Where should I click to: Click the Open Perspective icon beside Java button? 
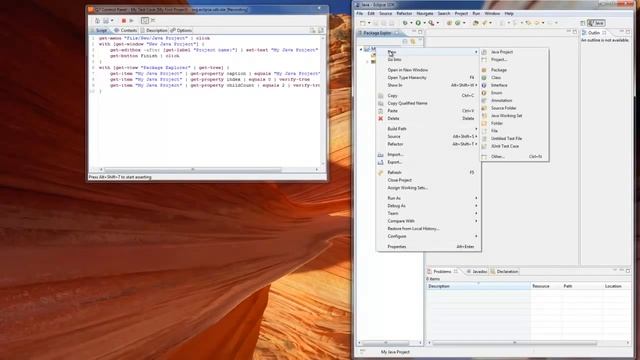pyautogui.click(x=582, y=23)
